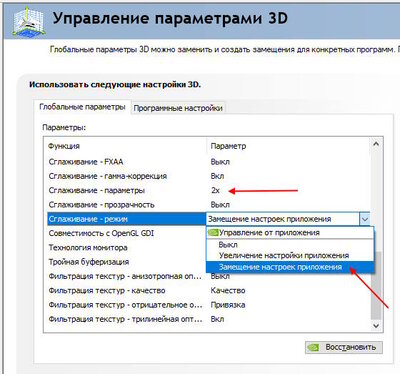Select Фильтрация текстур - качество row
The image size is (400, 374).
pos(209,291)
